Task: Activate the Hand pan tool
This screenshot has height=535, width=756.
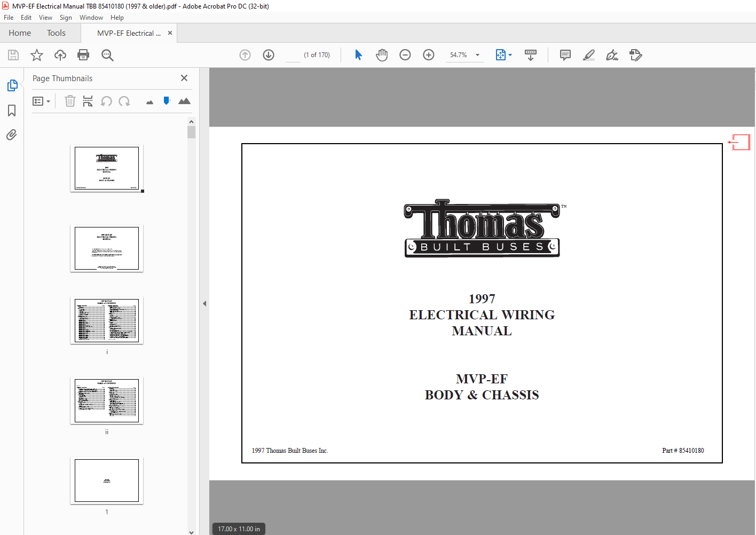Action: tap(382, 55)
